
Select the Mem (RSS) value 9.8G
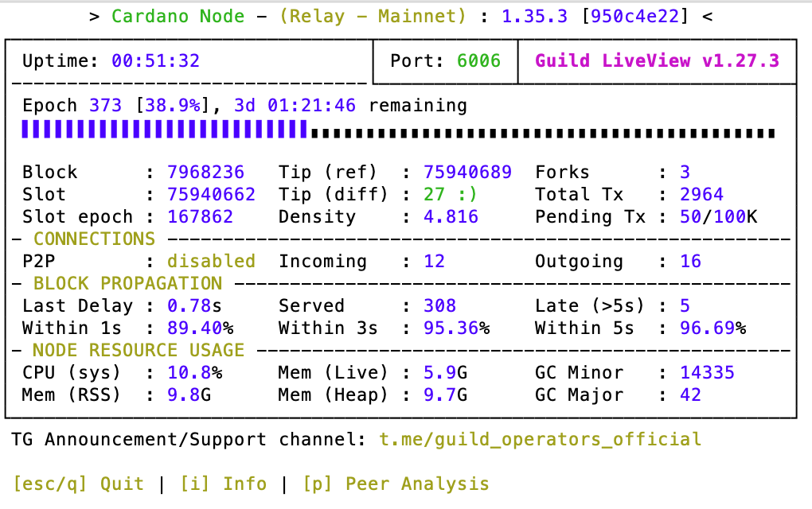(189, 394)
